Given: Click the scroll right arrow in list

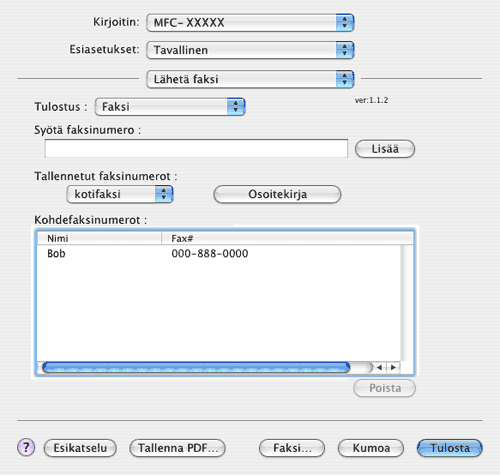Looking at the screenshot, I should (x=393, y=367).
